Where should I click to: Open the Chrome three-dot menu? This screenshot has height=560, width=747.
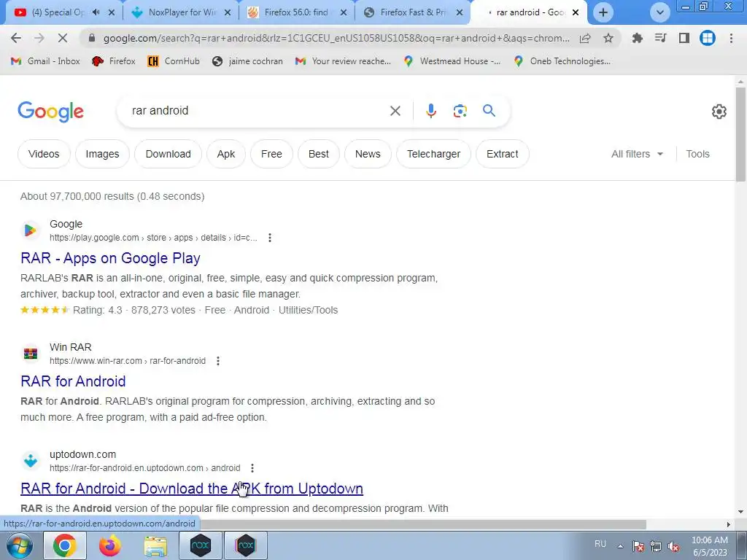point(731,38)
